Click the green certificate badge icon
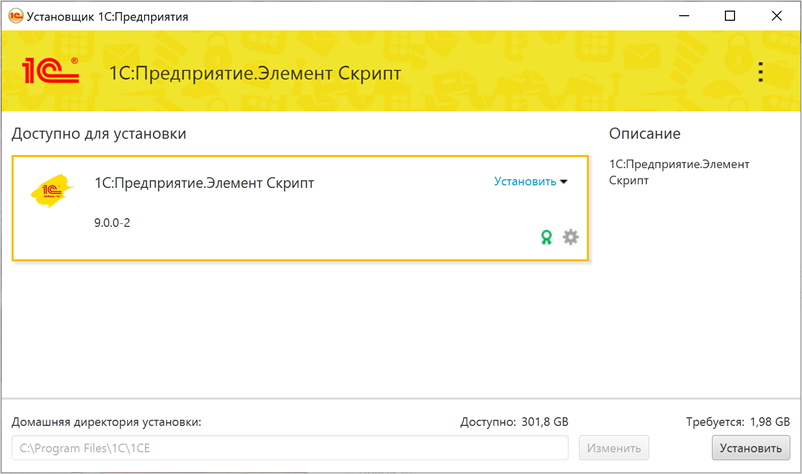 pyautogui.click(x=547, y=237)
